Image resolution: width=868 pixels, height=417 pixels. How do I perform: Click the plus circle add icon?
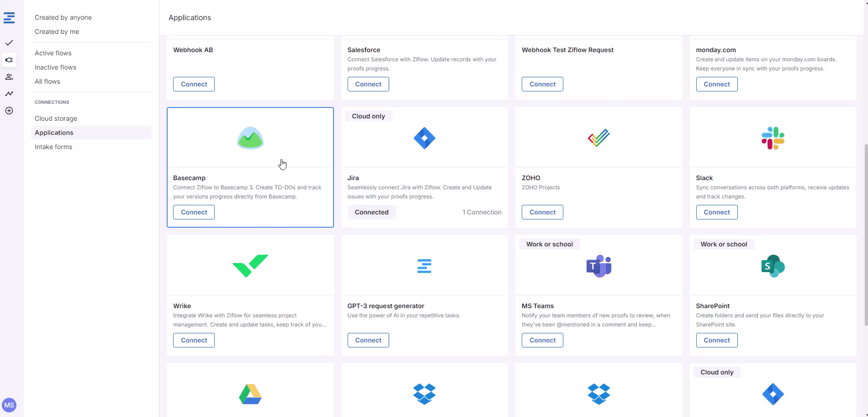coord(9,111)
